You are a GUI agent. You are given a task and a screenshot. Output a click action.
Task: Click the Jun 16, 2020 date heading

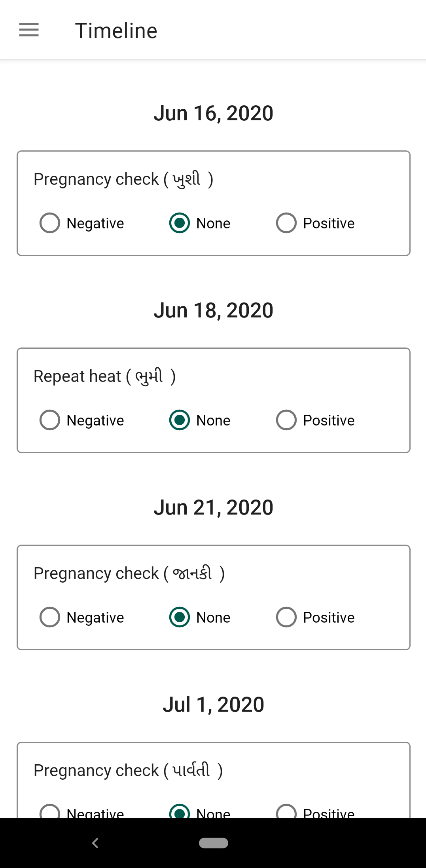[x=213, y=113]
